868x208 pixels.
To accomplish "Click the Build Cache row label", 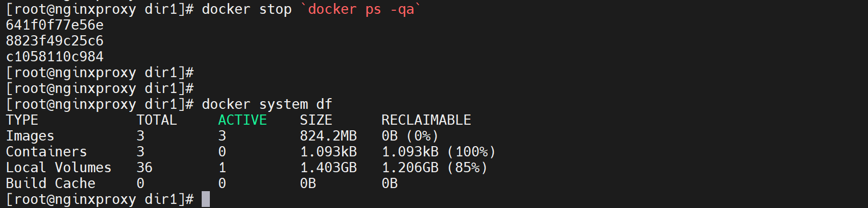I will click(51, 183).
